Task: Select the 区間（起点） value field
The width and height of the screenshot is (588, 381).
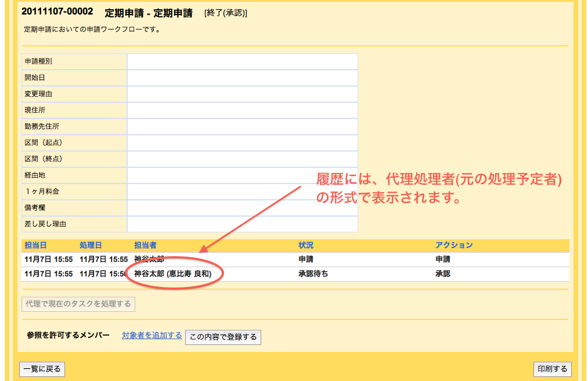Action: tap(242, 143)
